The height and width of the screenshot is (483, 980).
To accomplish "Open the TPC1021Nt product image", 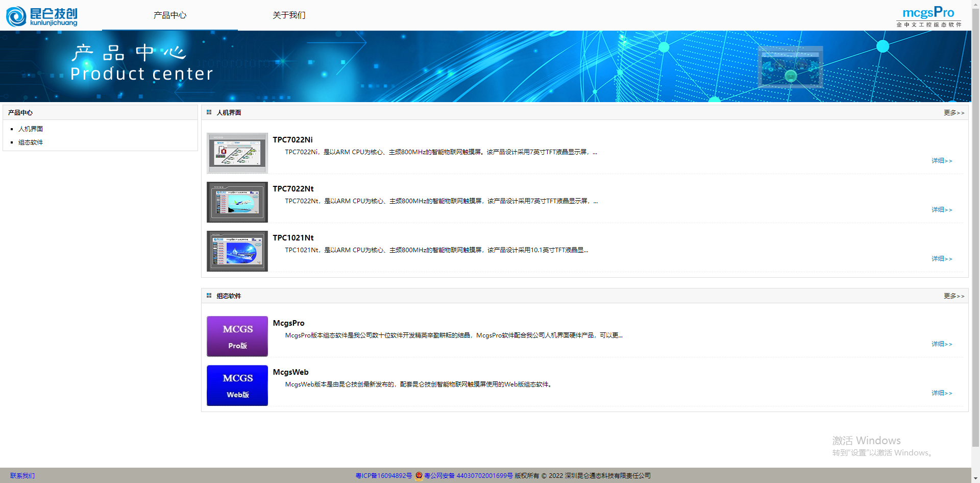I will pyautogui.click(x=237, y=251).
